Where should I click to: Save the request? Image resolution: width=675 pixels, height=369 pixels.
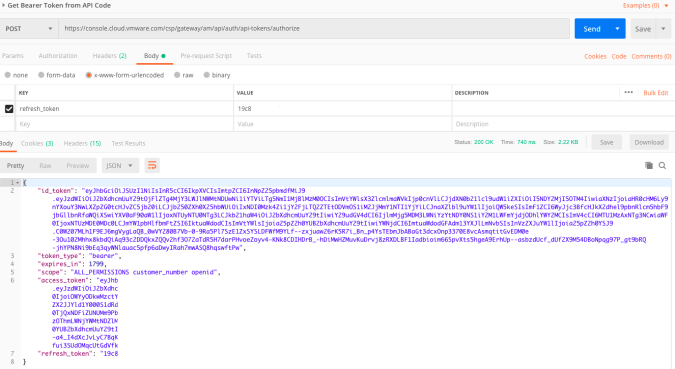coord(643,29)
